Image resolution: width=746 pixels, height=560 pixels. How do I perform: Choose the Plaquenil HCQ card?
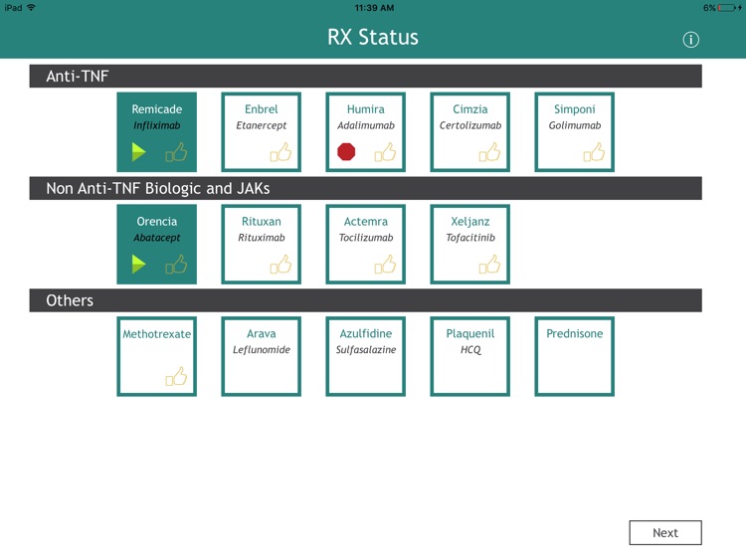(470, 356)
